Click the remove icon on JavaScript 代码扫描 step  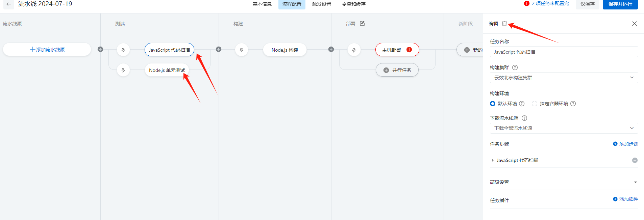click(635, 161)
